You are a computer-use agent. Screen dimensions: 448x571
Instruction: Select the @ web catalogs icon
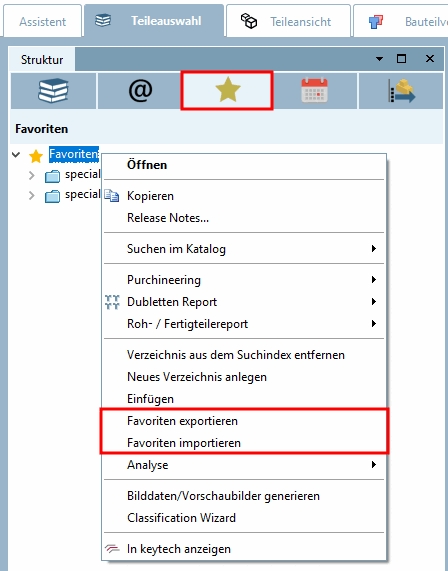pyautogui.click(x=140, y=91)
